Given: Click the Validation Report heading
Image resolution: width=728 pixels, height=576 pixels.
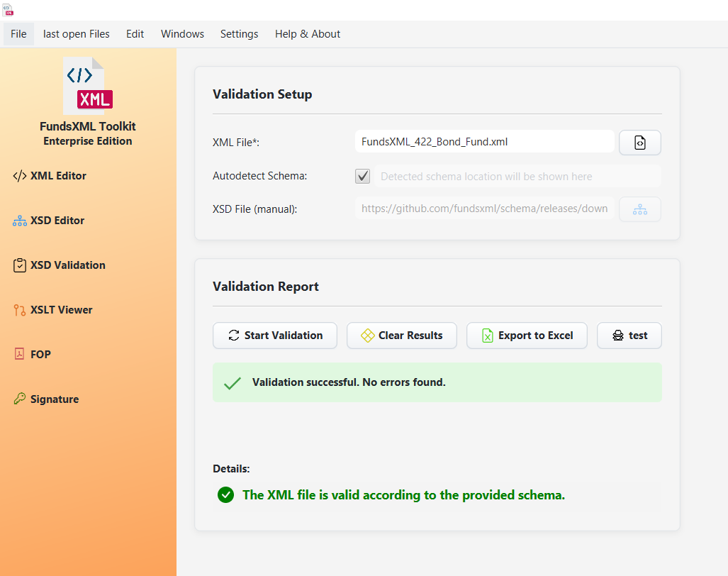Looking at the screenshot, I should pos(266,287).
